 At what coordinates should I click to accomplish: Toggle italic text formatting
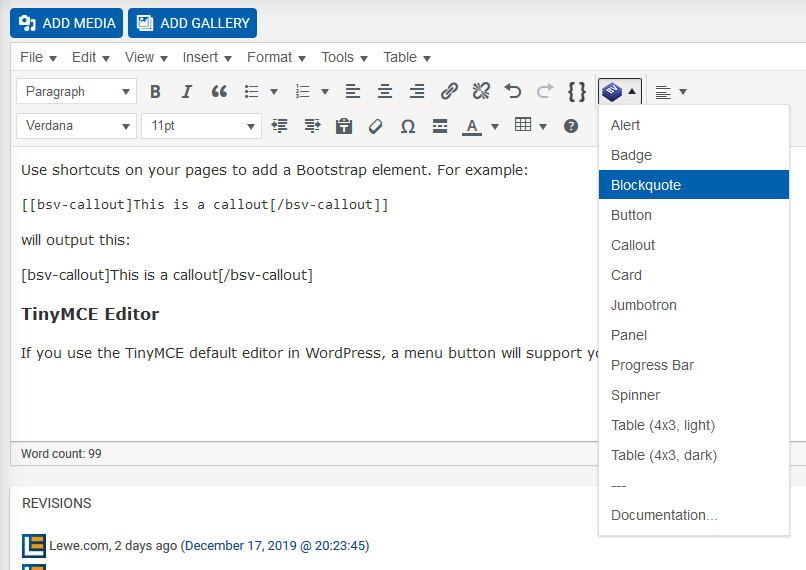187,91
